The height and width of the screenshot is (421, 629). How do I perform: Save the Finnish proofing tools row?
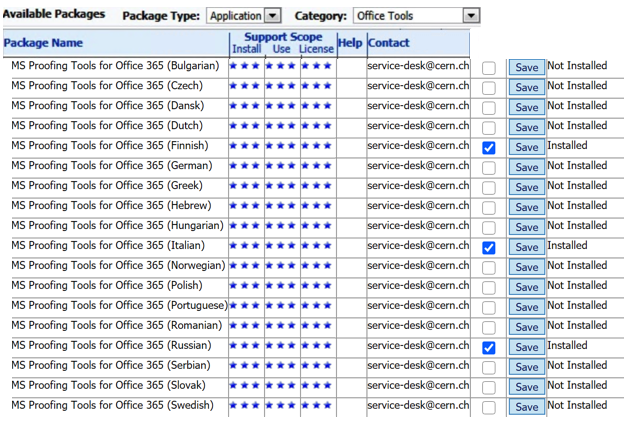(527, 147)
